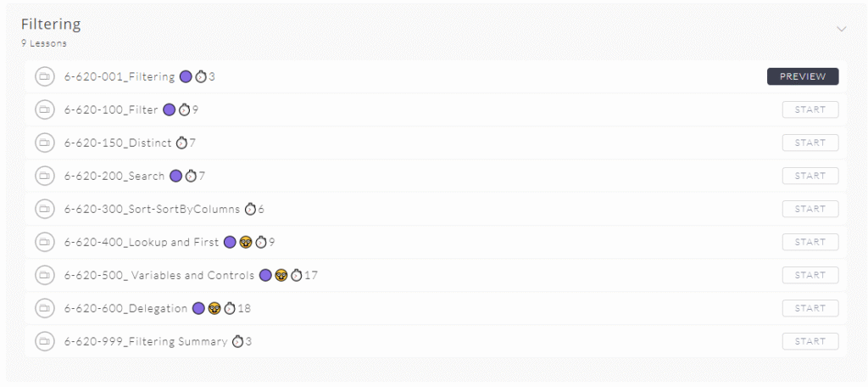Click the purple circle on Variables and Controls

click(x=265, y=276)
